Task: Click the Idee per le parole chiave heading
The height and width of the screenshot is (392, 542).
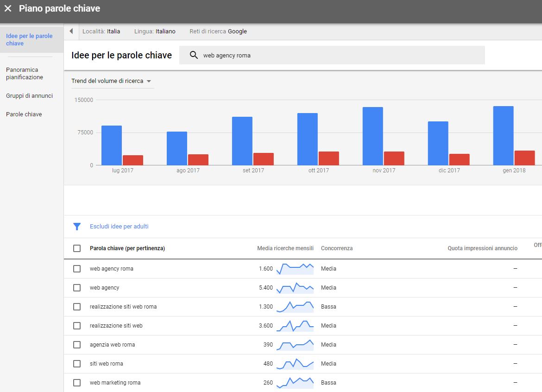Action: coord(121,55)
